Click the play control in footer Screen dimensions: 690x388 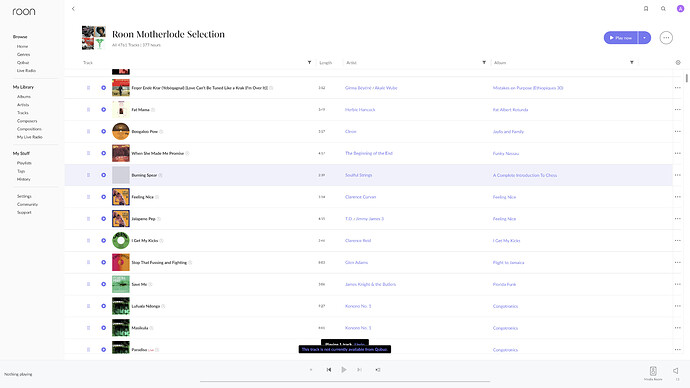pos(344,370)
